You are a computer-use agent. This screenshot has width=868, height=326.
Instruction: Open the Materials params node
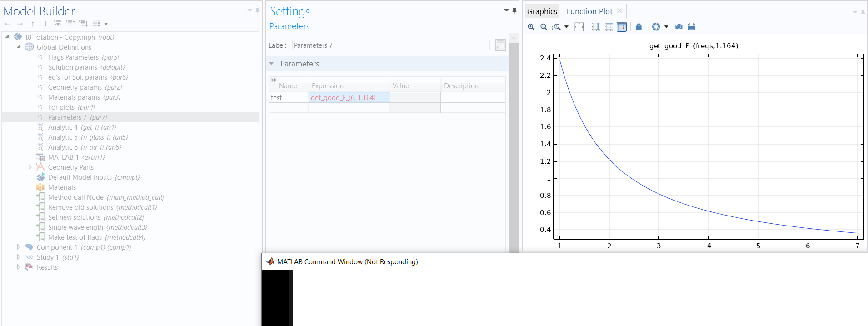click(x=74, y=97)
